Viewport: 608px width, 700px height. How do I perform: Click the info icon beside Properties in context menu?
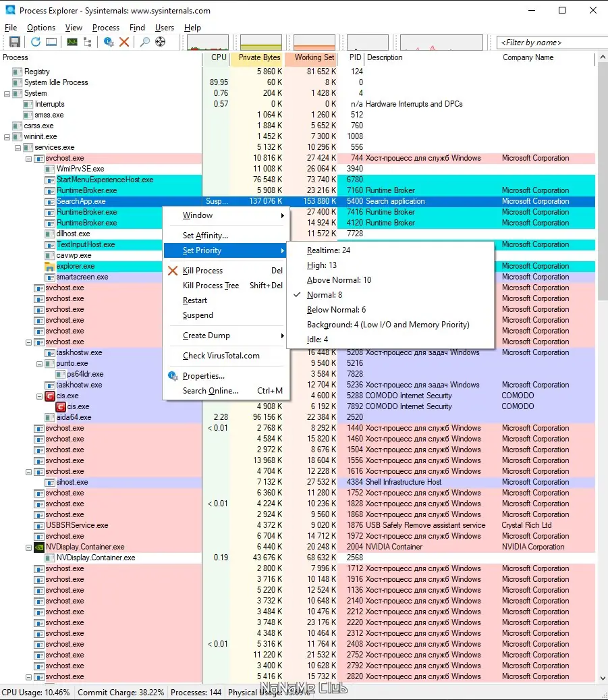[x=173, y=376]
